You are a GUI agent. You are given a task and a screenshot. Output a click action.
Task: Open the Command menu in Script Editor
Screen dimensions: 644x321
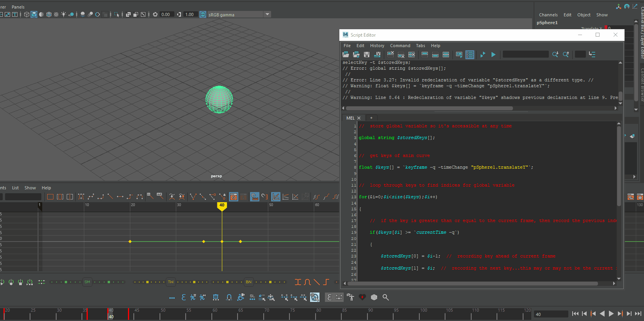pos(400,46)
